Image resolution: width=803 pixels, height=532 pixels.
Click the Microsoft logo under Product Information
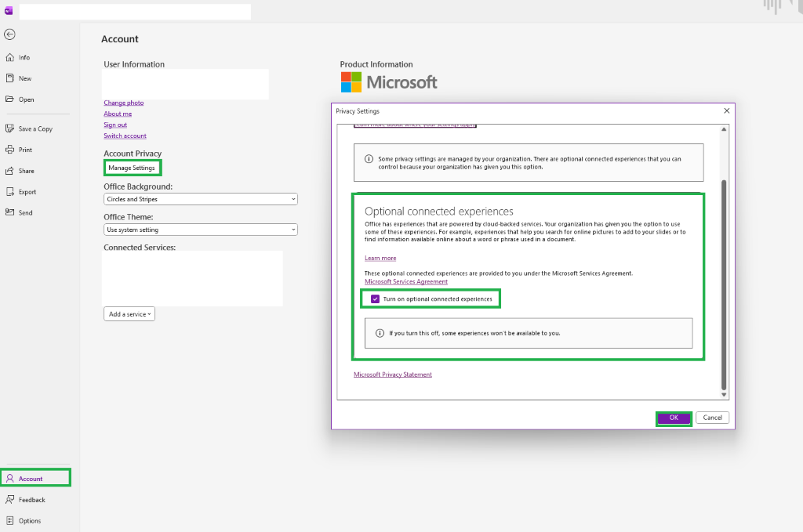pyautogui.click(x=389, y=82)
